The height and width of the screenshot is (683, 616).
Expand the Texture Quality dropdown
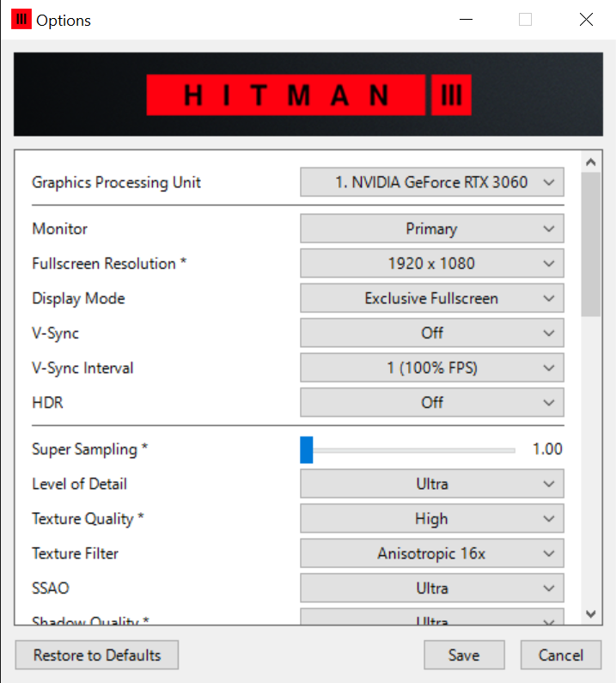coord(431,519)
